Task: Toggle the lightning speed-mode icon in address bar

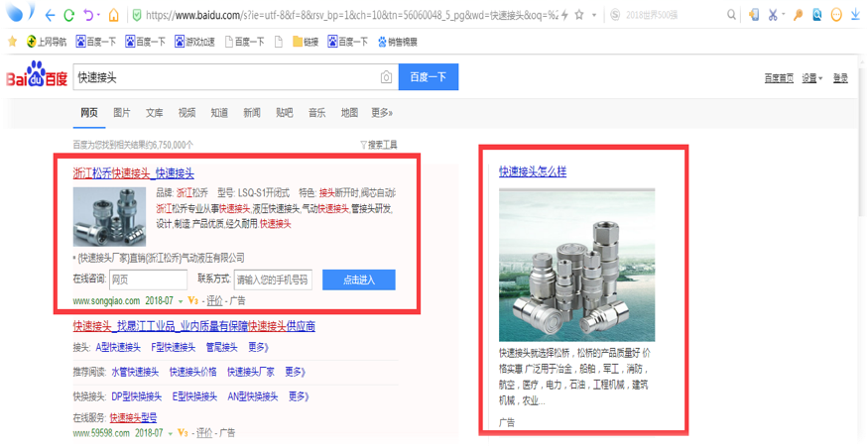Action: click(564, 15)
